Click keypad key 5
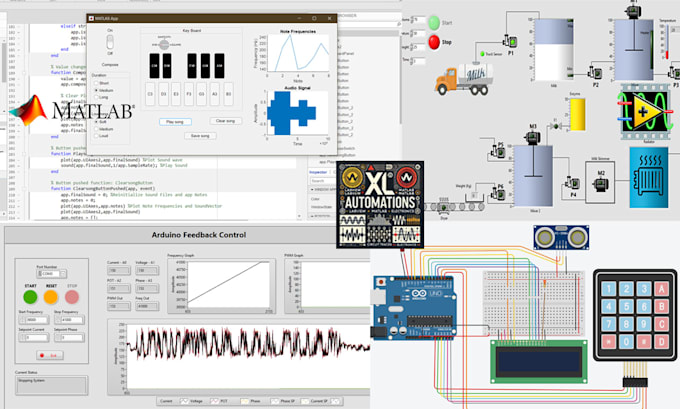Image resolution: width=680 pixels, height=409 pixels. pyautogui.click(x=626, y=307)
